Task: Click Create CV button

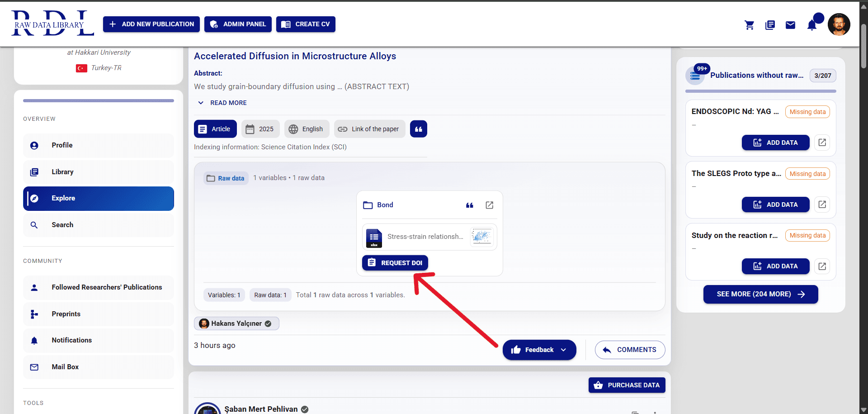Action: pos(306,24)
